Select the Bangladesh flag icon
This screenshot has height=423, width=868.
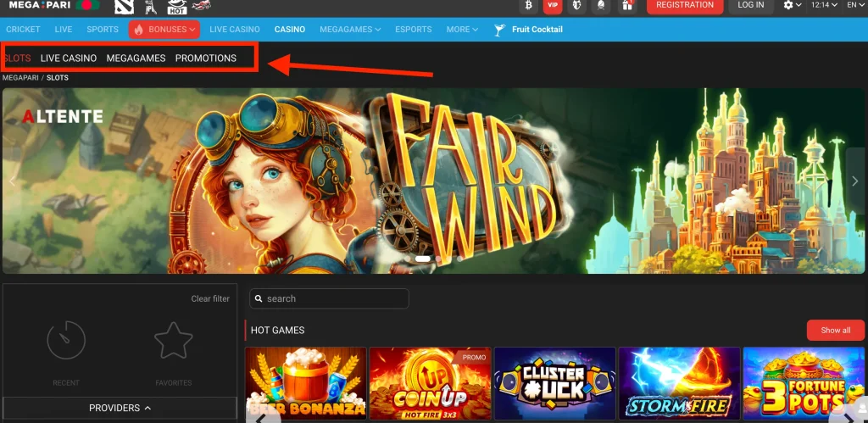click(x=87, y=4)
